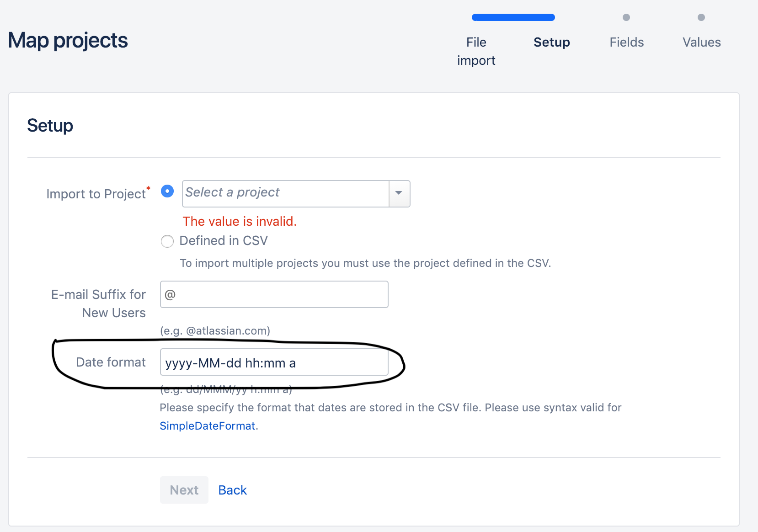758x532 pixels.
Task: Click the Import to Project label
Action: click(x=96, y=194)
